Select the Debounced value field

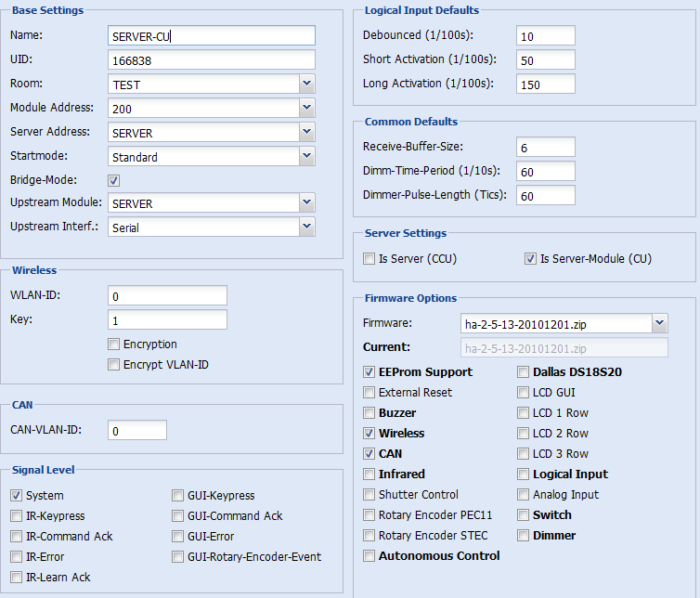[x=546, y=35]
